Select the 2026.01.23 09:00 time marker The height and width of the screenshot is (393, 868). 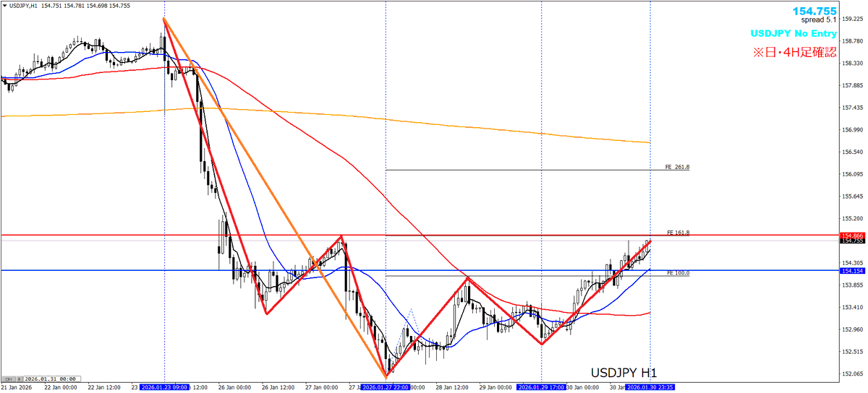coord(164,388)
